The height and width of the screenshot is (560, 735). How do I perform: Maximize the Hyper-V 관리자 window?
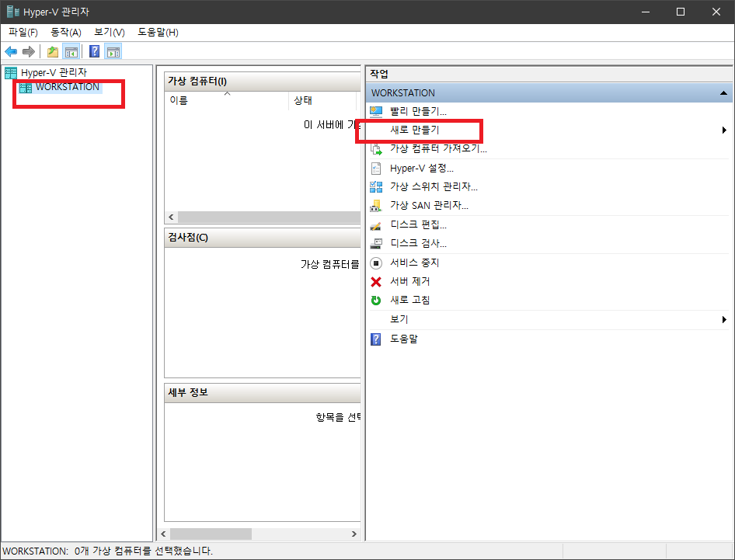tap(681, 12)
